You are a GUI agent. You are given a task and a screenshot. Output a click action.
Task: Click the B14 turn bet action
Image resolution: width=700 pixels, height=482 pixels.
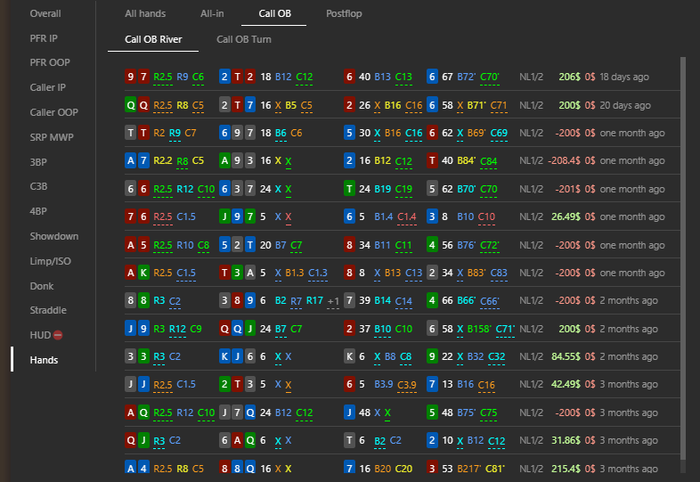(x=383, y=301)
